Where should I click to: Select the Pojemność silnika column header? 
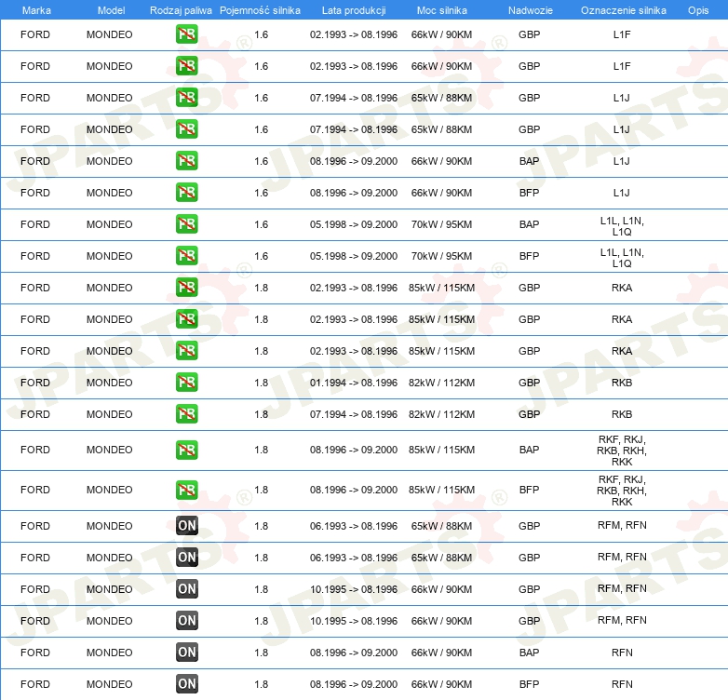click(260, 10)
